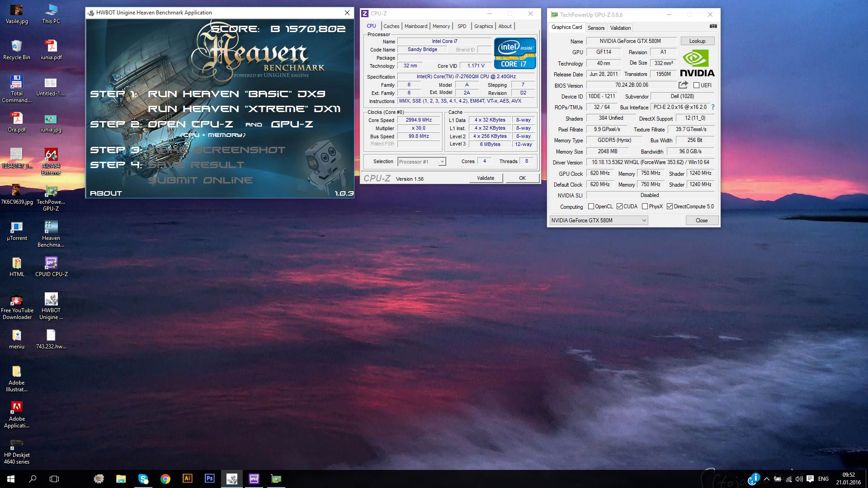The width and height of the screenshot is (868, 488).
Task: Launch HWBOT Unigine desktop shortcut
Action: [51, 306]
